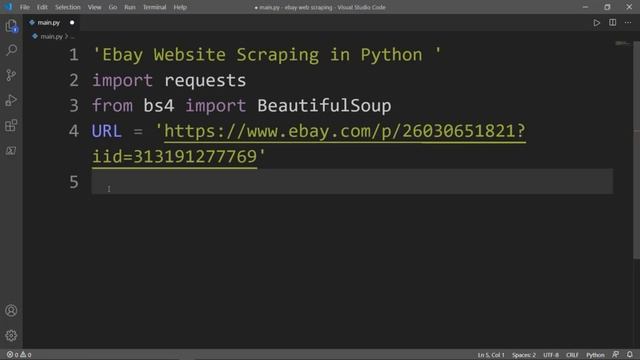640x360 pixels.
Task: Click the warnings count in status bar
Action: [26, 355]
